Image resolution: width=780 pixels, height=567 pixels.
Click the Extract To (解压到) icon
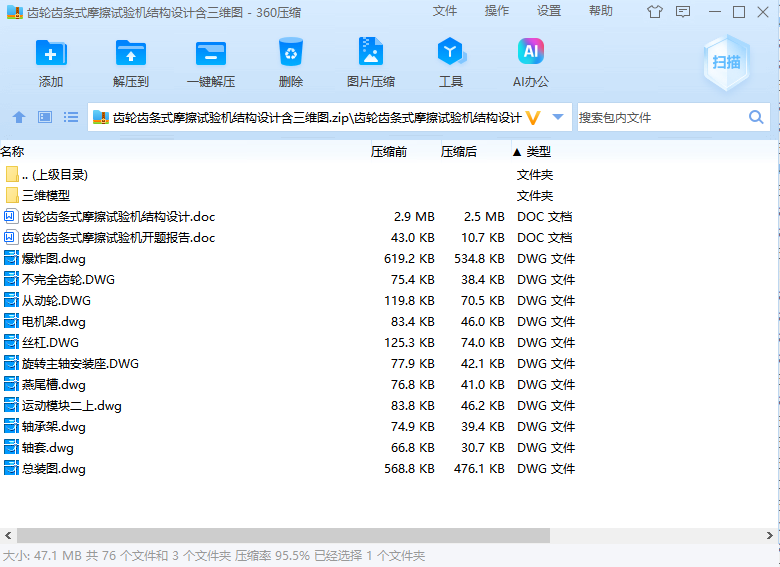coord(130,53)
